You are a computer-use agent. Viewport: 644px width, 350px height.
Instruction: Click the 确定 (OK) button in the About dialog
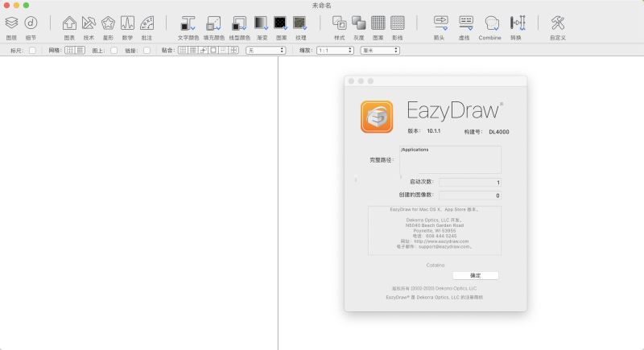[476, 275]
